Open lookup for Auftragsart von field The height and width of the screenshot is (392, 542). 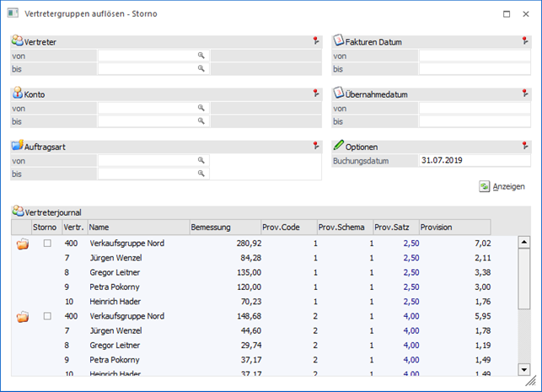pos(201,160)
